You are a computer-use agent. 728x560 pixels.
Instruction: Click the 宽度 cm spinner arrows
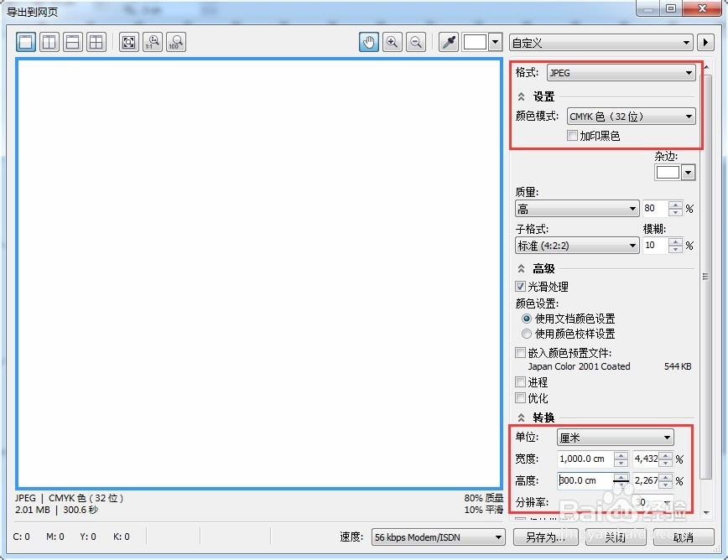click(621, 459)
